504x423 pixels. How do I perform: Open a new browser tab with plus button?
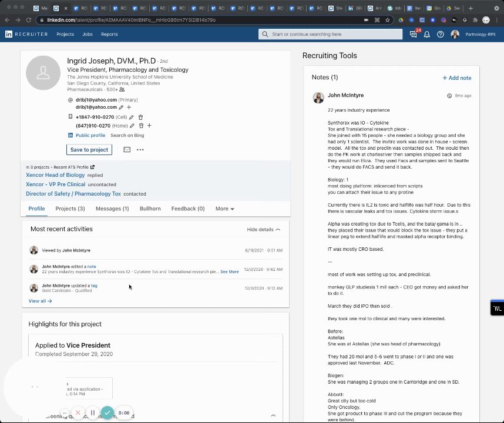pyautogui.click(x=471, y=8)
